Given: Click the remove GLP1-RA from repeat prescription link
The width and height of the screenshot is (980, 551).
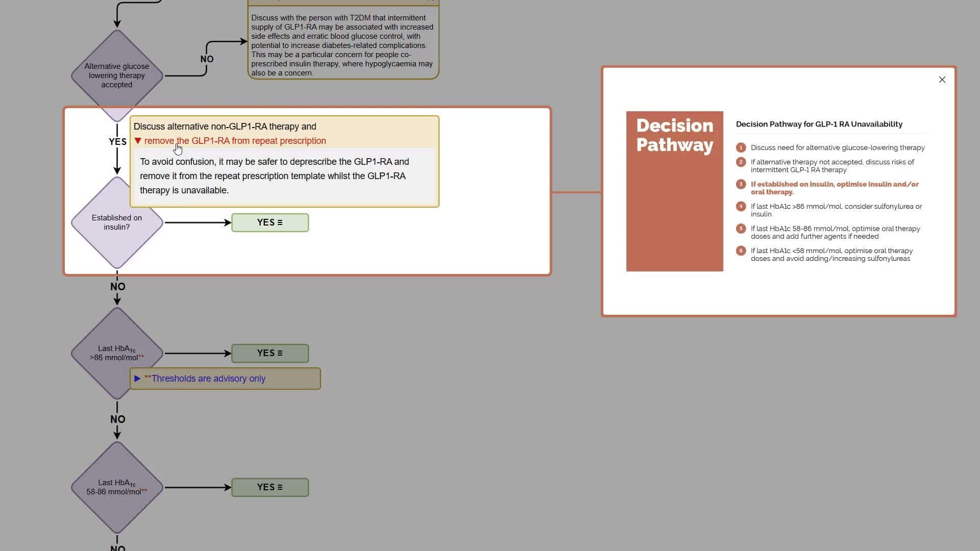Looking at the screenshot, I should [235, 141].
